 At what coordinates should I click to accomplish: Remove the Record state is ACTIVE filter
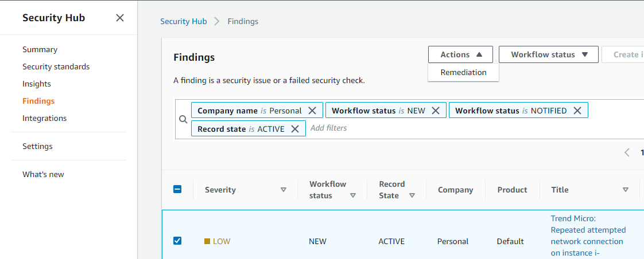tap(295, 129)
